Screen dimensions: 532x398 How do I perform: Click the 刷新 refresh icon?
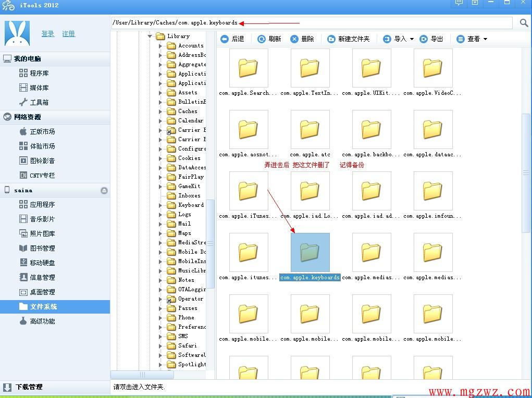point(261,39)
